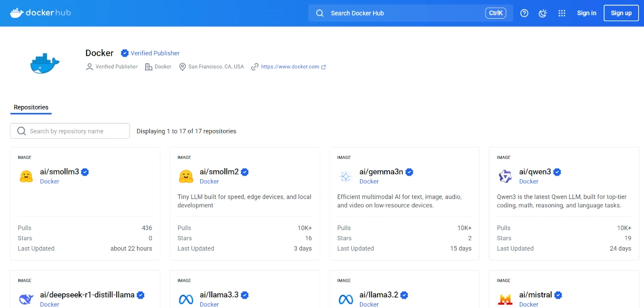This screenshot has height=308, width=644.
Task: Click Docker publisher link under ai/smollm3
Action: [x=49, y=182]
